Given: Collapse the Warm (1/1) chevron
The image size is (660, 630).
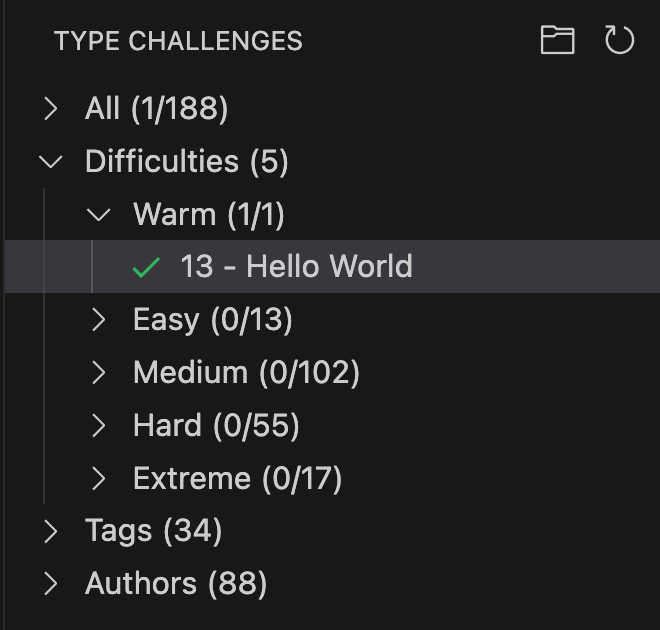Looking at the screenshot, I should pyautogui.click(x=99, y=214).
